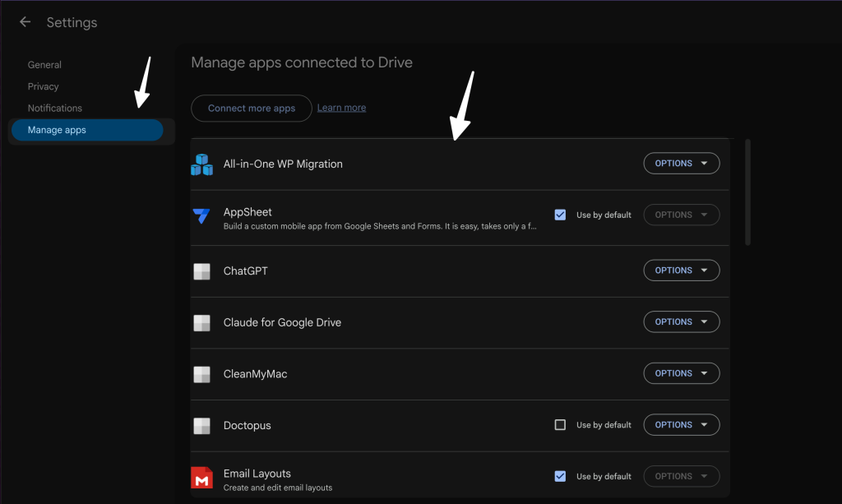Screen dimensions: 842x504
Task: Click the All-in-One WP Migration app icon
Action: (x=201, y=164)
